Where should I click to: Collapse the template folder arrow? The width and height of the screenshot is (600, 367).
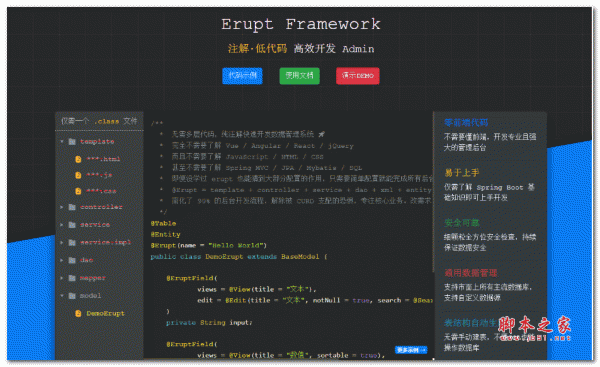coord(62,142)
